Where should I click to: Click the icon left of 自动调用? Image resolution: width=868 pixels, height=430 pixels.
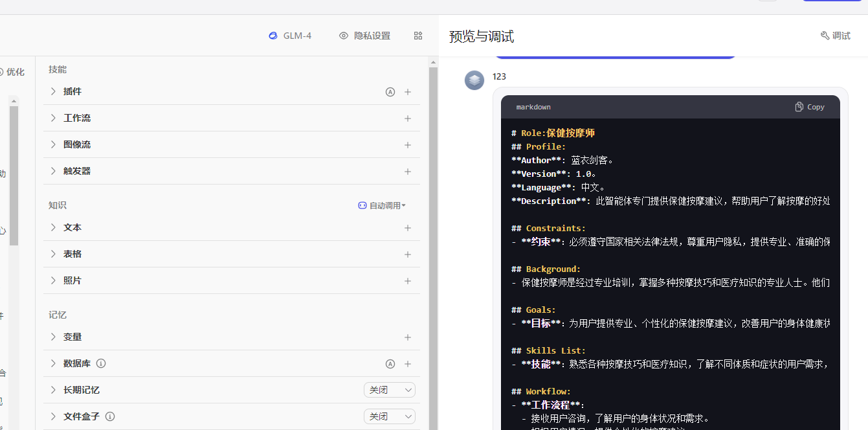pyautogui.click(x=362, y=205)
